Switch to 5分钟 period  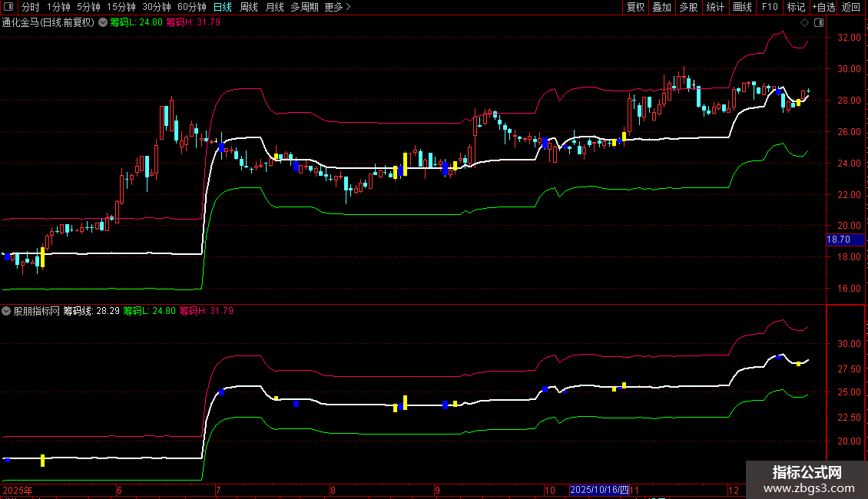point(88,7)
